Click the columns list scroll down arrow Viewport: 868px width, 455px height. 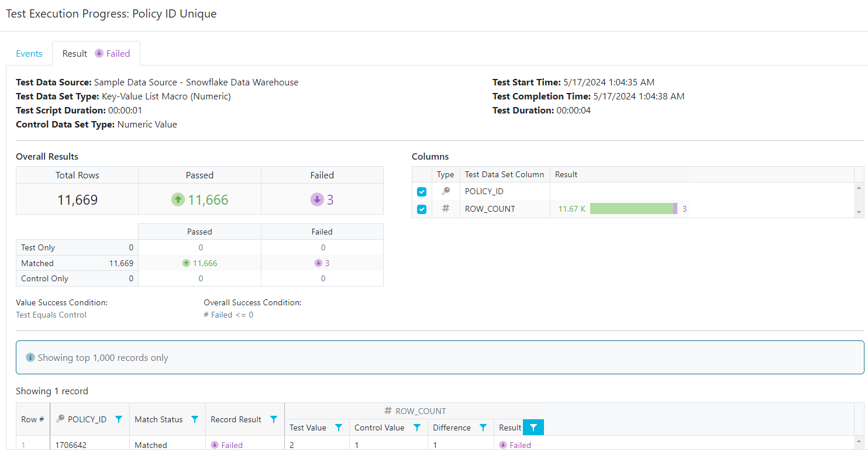pos(859,212)
